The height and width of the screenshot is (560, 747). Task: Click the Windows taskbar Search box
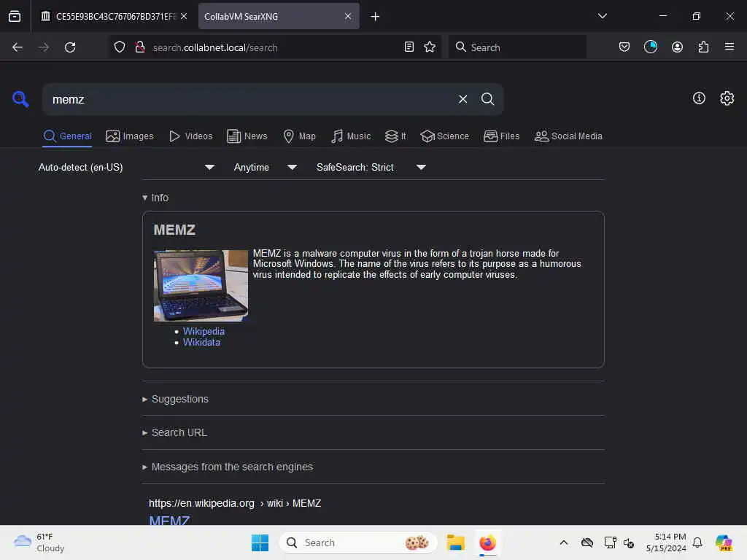point(357,542)
